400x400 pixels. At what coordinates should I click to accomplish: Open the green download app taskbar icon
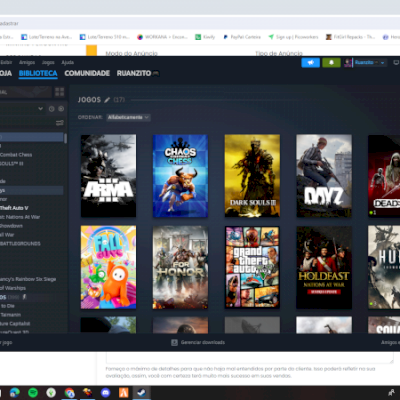coord(51,393)
